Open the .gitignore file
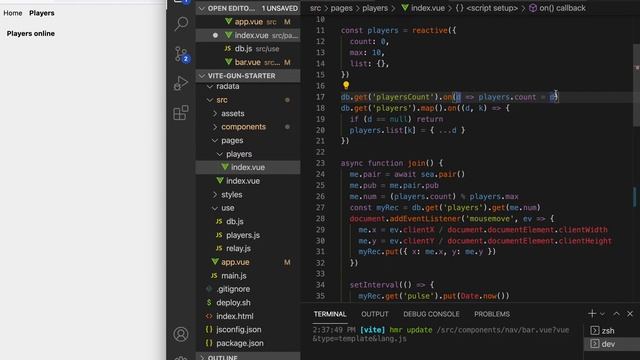Screen dimensions: 640x360 coord(248,289)
